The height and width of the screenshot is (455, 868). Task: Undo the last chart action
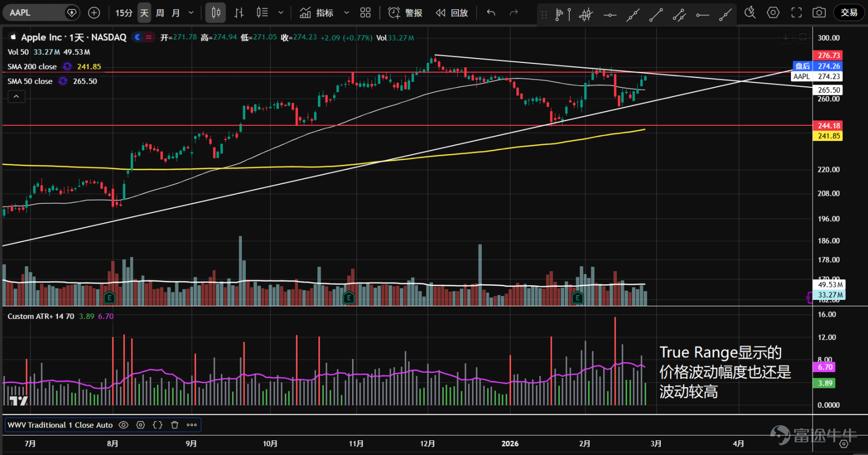pyautogui.click(x=491, y=12)
